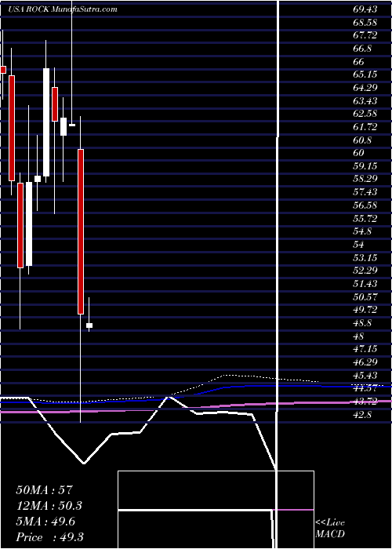Click the 65.15 price axis label
The height and width of the screenshot is (549, 392).
(365, 75)
